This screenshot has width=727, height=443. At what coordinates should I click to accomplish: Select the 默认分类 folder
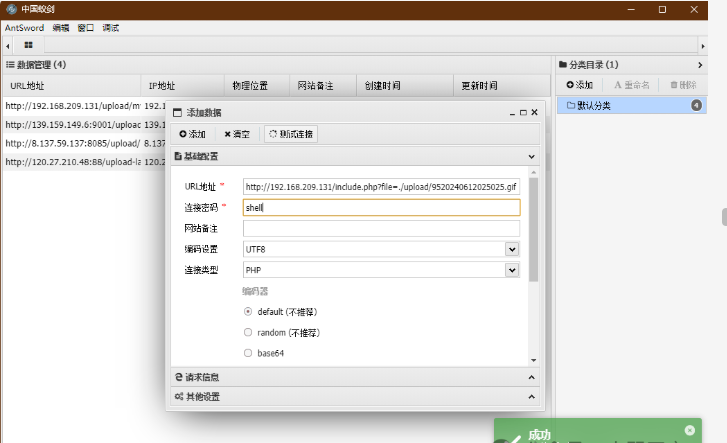631,106
